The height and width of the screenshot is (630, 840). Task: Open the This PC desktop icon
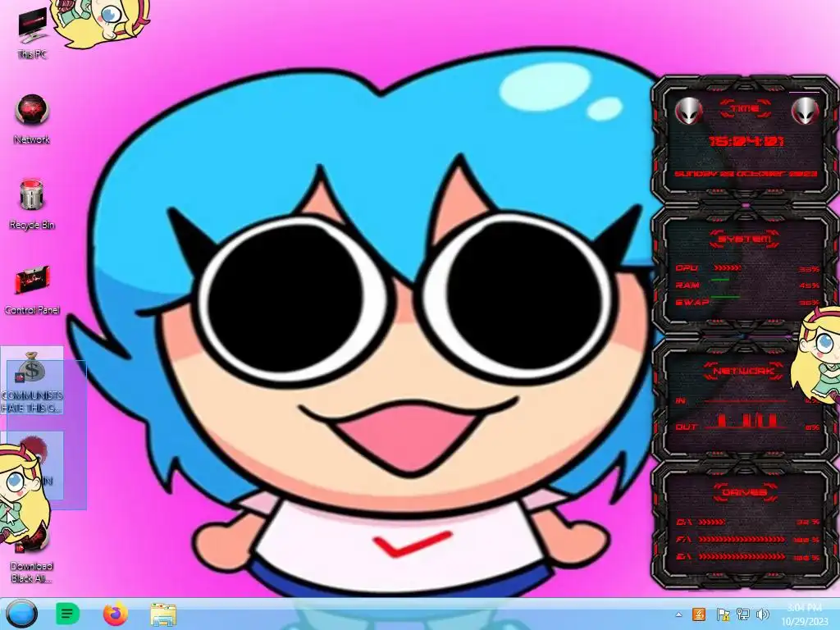click(x=32, y=33)
